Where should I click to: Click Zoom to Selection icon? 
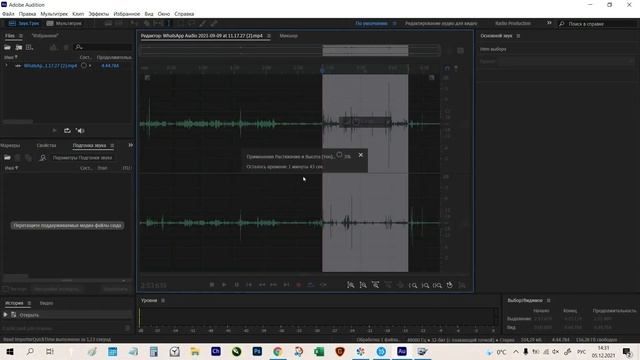coord(437,285)
